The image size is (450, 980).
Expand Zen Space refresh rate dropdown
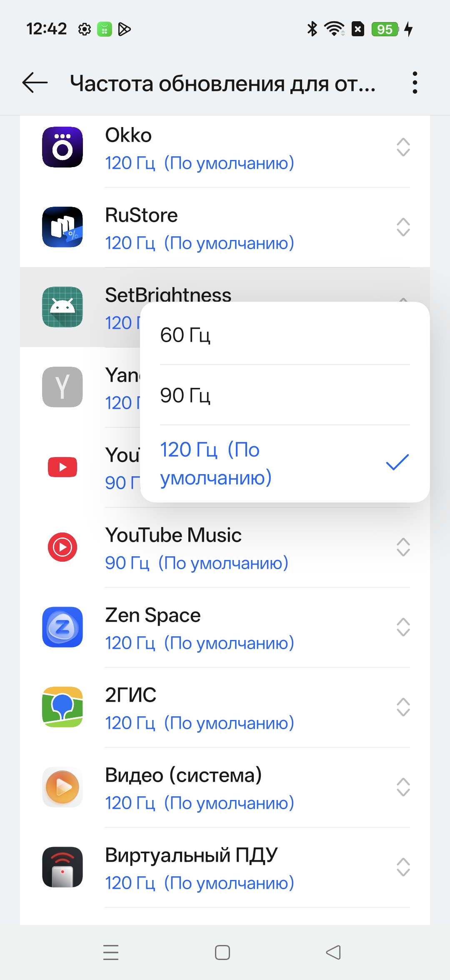[x=403, y=627]
